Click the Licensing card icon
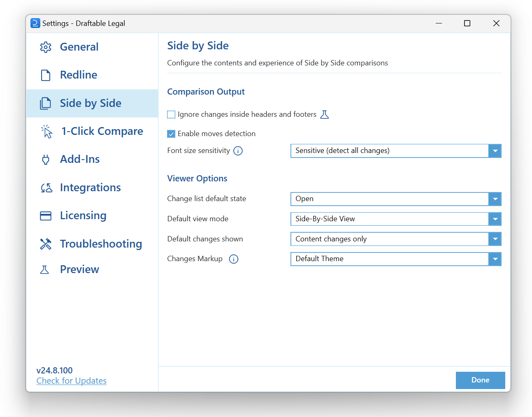This screenshot has width=532, height=417. pos(46,216)
